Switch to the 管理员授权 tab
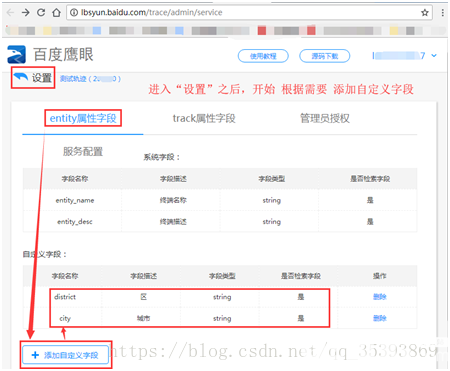The image size is (450, 371). click(x=325, y=118)
